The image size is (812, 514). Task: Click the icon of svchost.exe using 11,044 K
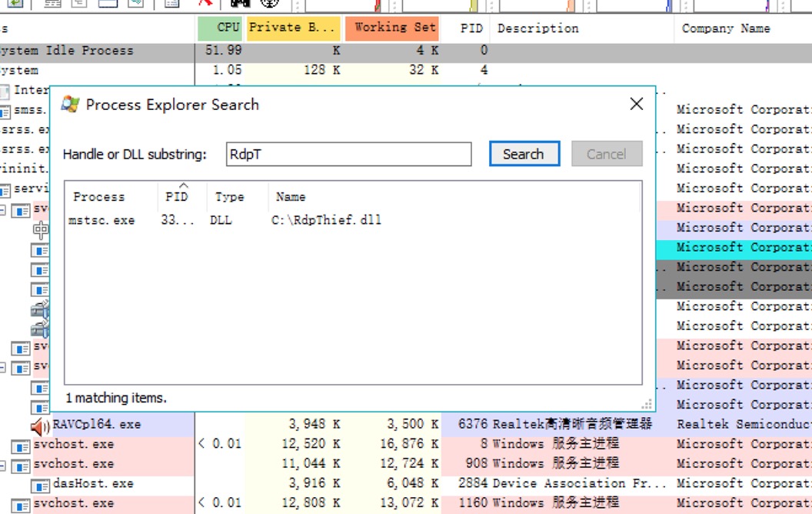[x=21, y=466]
